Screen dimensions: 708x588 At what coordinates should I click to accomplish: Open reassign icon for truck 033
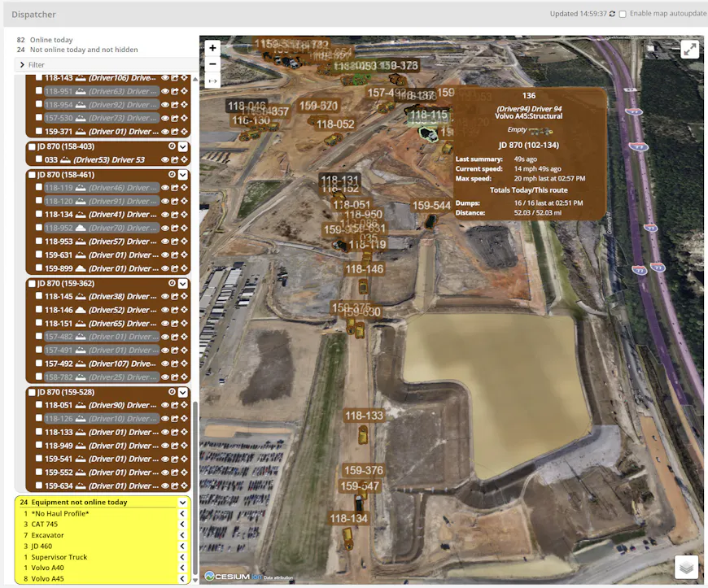point(175,159)
